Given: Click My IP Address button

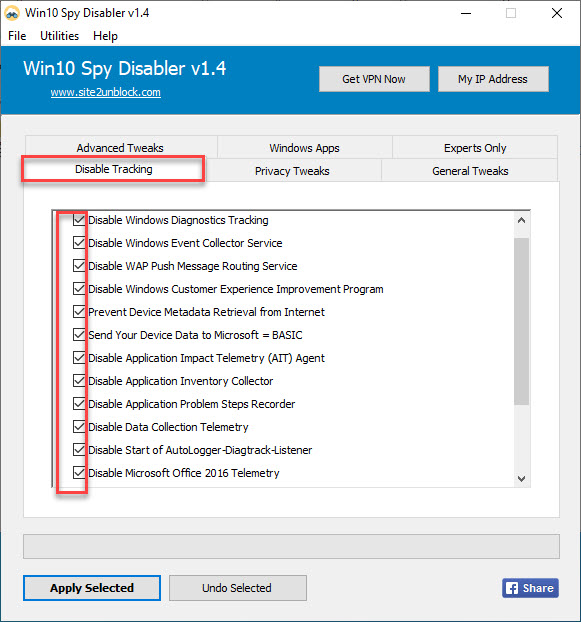Looking at the screenshot, I should coord(493,79).
